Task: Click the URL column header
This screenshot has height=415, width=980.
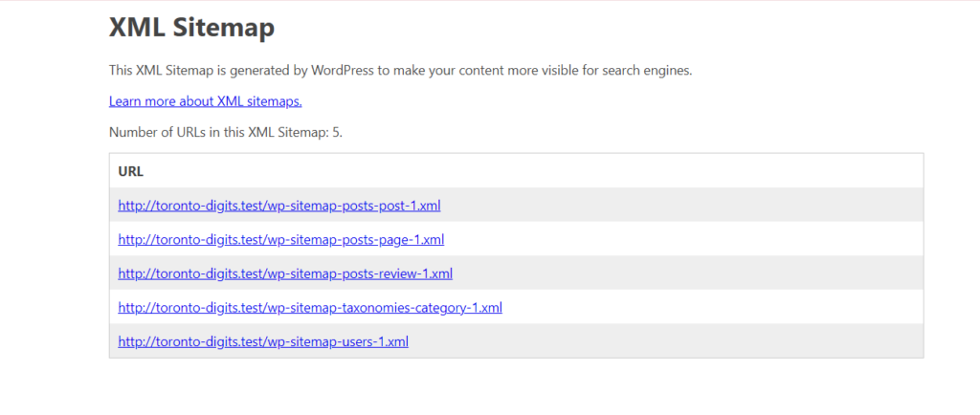Action: (x=130, y=171)
